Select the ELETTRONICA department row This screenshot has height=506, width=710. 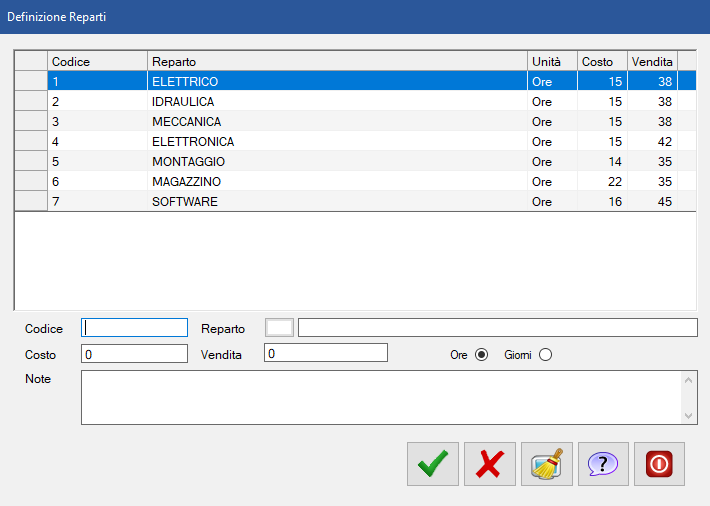tap(337, 142)
